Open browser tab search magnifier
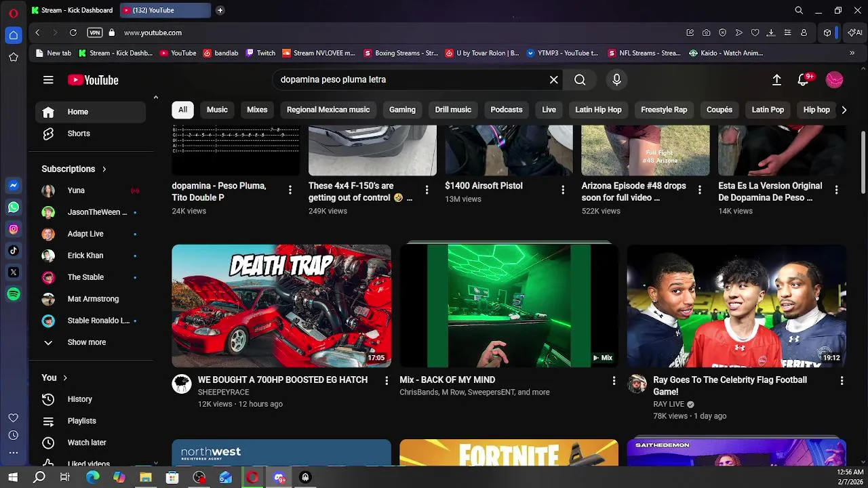Screen dimensions: 868x488 click(x=799, y=10)
